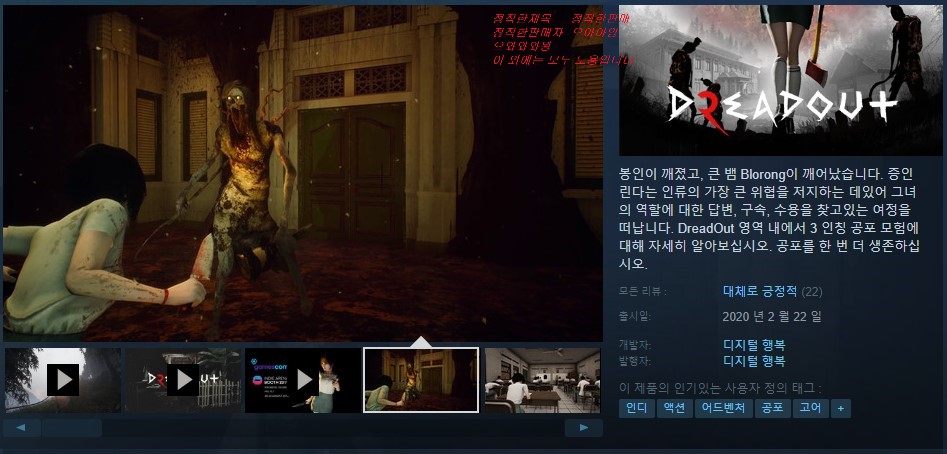Play the DreadOut logo trailer thumbnail
Viewport: 947px width, 454px height.
(183, 380)
